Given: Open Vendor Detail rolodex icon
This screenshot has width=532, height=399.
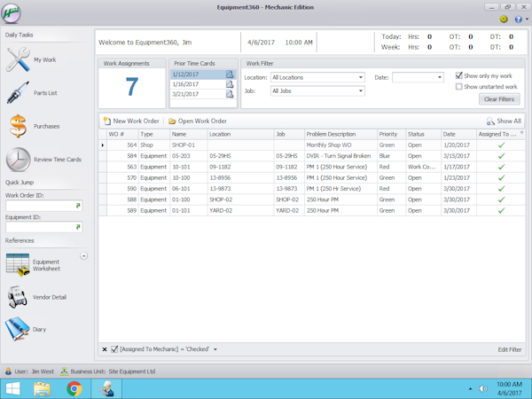Looking at the screenshot, I should point(18,297).
